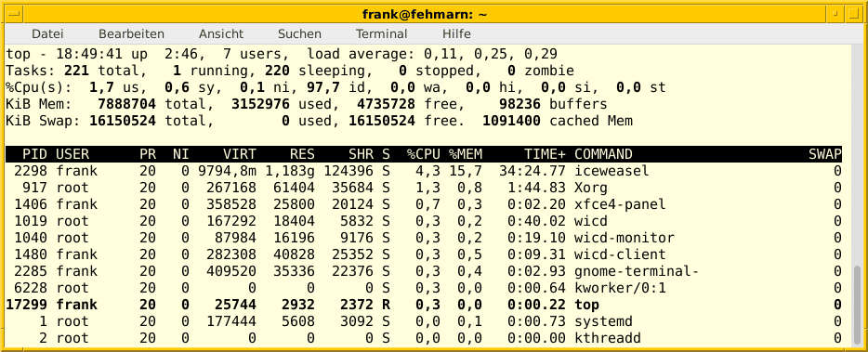Click the 1091400 cached Mem value
This screenshot has width=868, height=352.
point(511,121)
